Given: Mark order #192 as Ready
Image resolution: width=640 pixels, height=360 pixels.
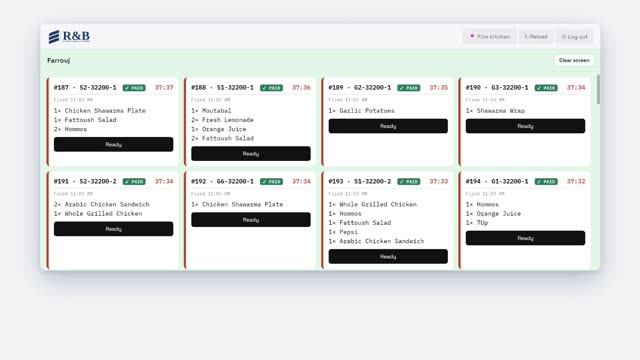Looking at the screenshot, I should point(251,220).
